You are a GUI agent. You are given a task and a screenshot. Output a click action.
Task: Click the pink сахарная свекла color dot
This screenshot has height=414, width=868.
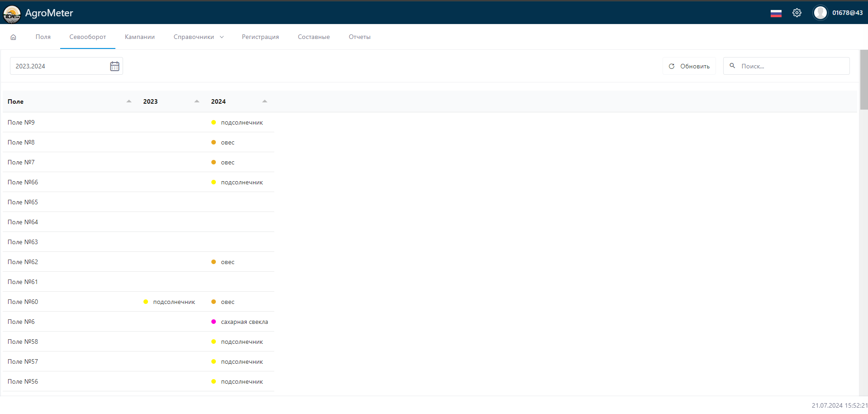click(x=214, y=322)
